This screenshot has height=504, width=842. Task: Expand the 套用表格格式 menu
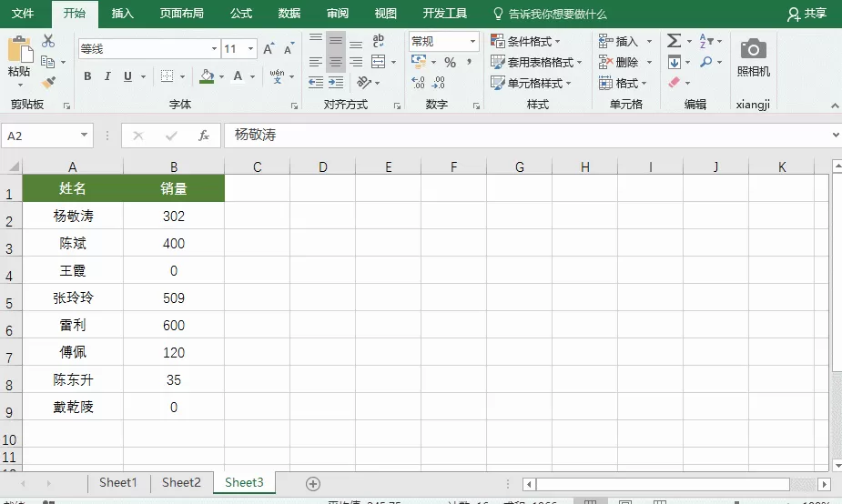536,62
